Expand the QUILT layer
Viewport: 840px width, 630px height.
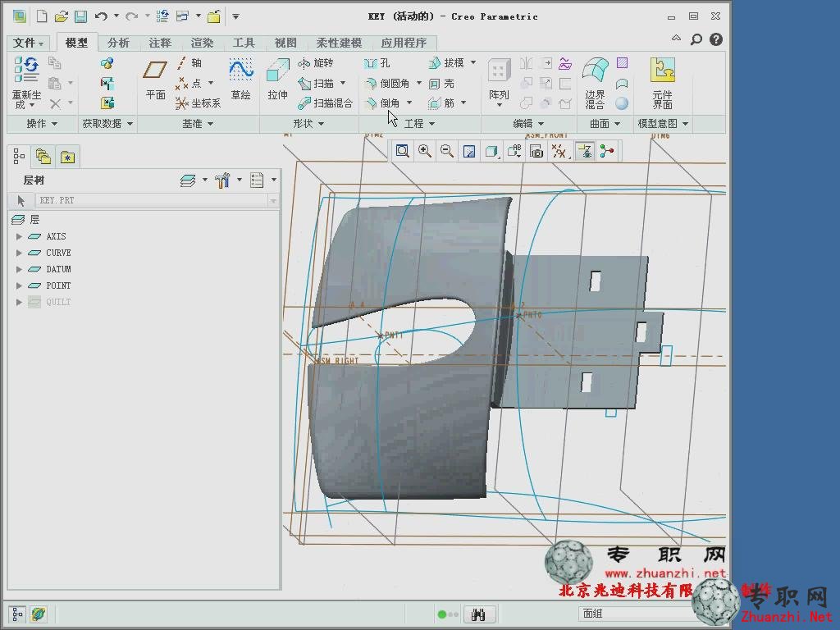click(19, 302)
